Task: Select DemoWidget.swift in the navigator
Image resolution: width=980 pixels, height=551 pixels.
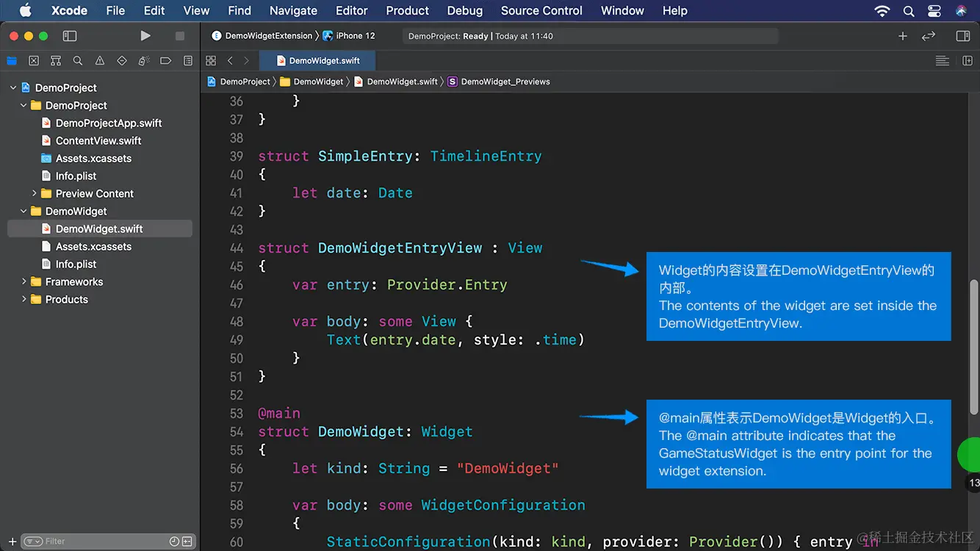Action: point(100,228)
